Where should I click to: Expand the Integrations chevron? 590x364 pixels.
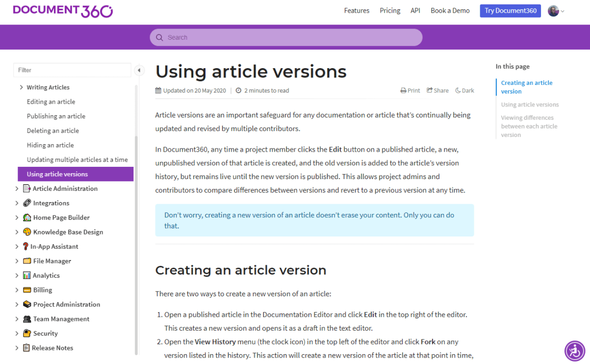pyautogui.click(x=17, y=203)
